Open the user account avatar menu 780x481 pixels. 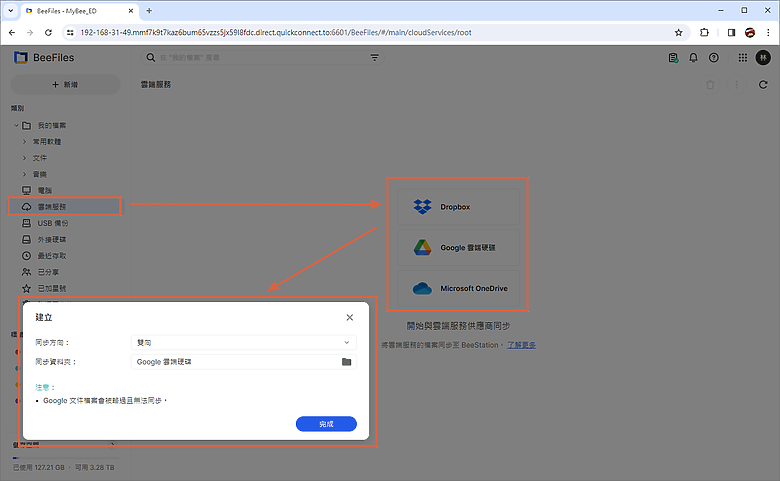click(763, 58)
